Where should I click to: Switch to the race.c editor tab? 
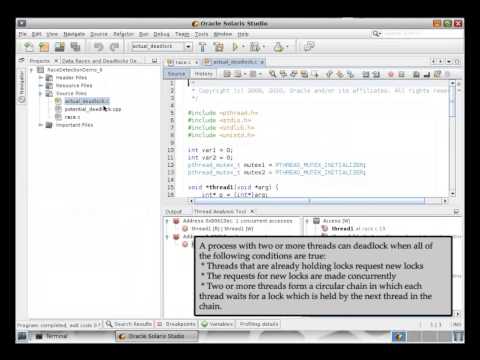coord(182,62)
